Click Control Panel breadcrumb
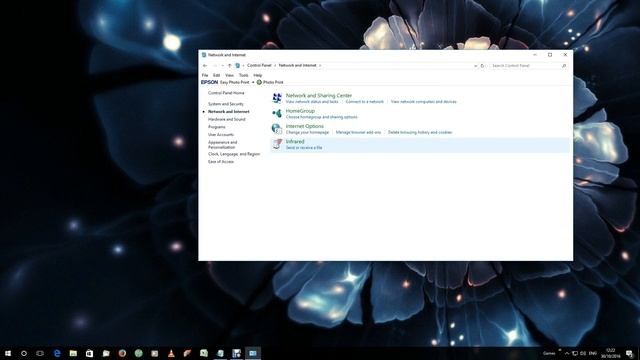 (x=259, y=65)
